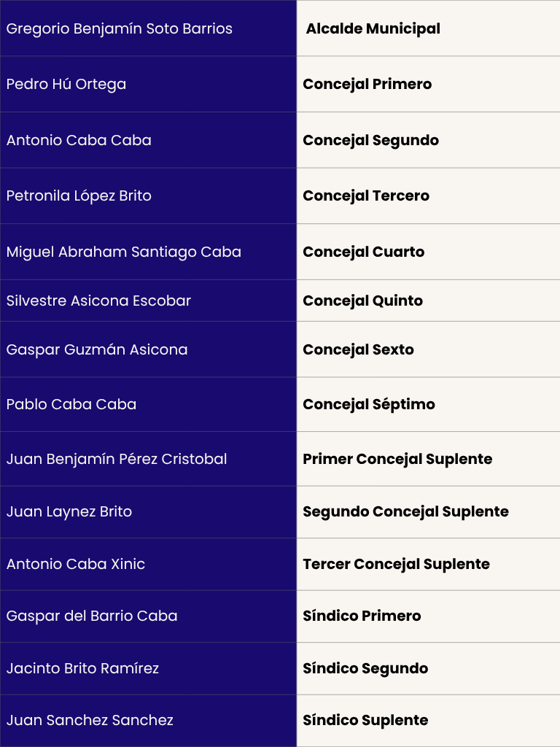Click on Jacinto Brito Ramírez
This screenshot has width=560, height=747.
click(x=82, y=669)
